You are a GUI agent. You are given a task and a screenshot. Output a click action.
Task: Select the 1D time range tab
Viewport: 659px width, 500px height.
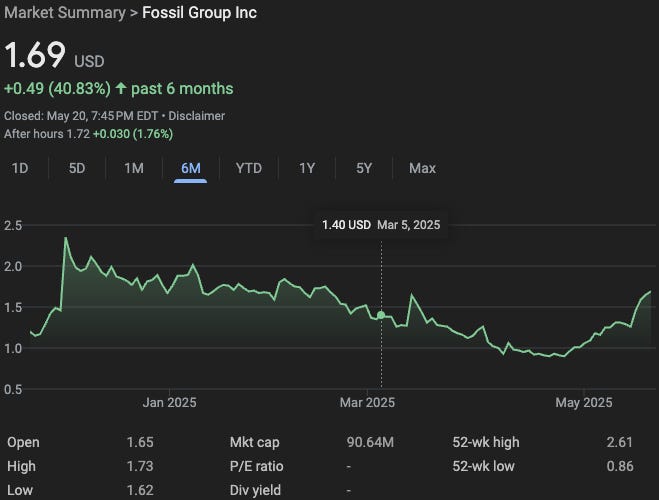click(20, 168)
